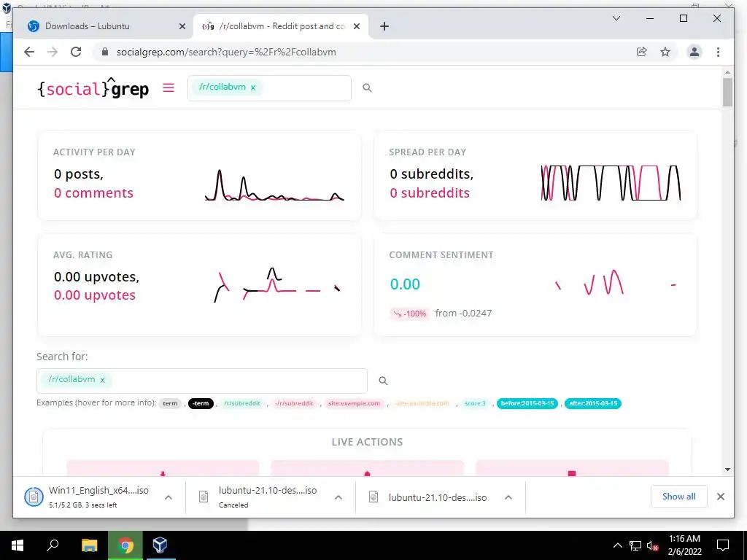Screen dimensions: 747x560
Task: Go back to the previous page
Action: pos(29,52)
